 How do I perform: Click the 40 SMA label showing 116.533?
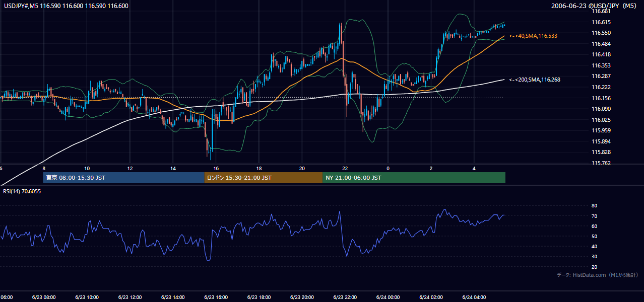(533, 36)
